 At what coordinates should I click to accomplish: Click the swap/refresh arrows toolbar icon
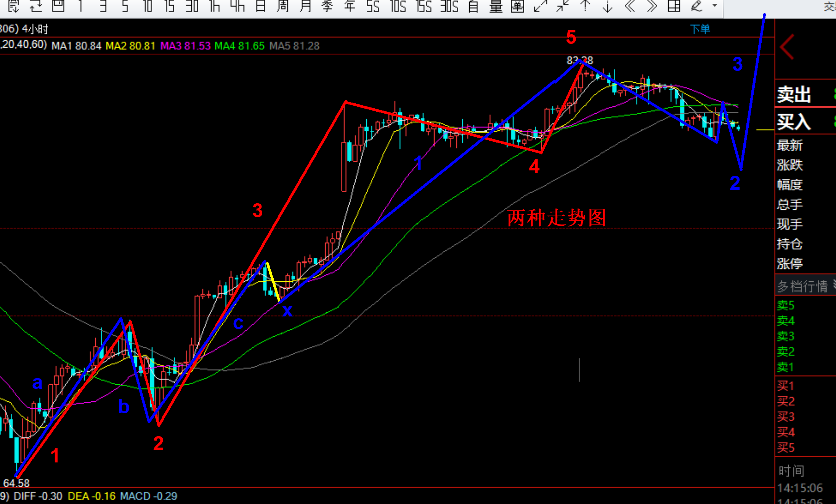[36, 6]
